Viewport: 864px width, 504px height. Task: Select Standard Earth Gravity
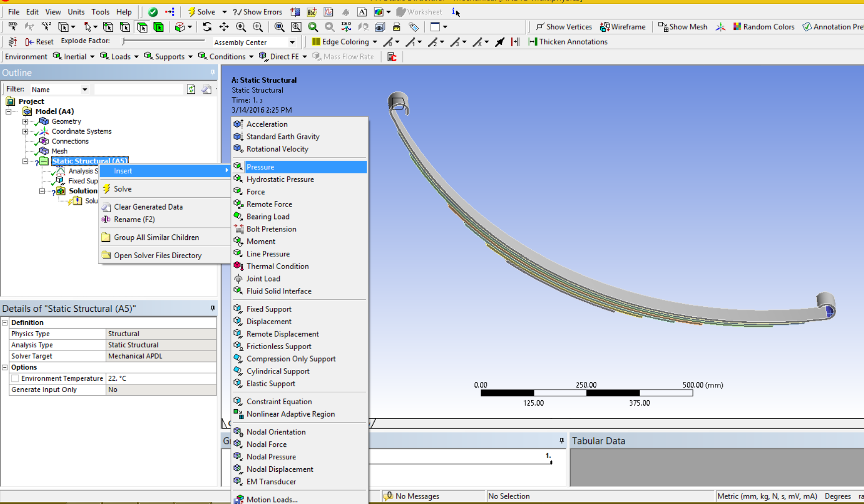point(300,137)
